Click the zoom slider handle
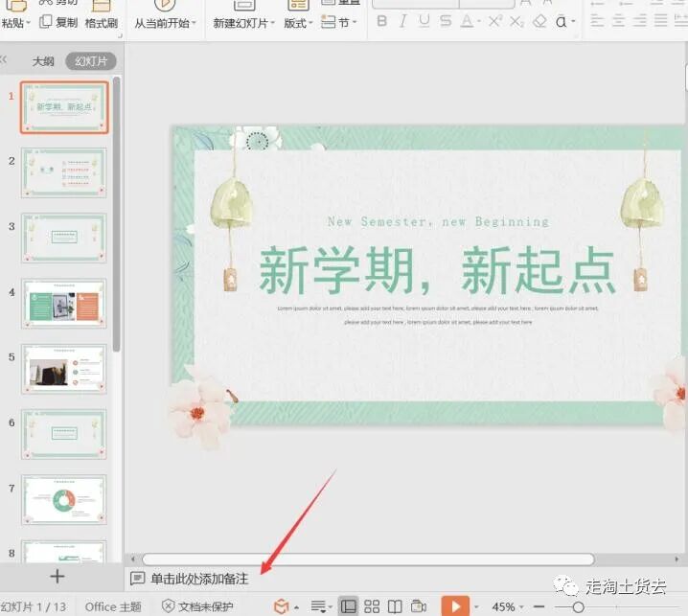The image size is (688, 616). pyautogui.click(x=579, y=607)
